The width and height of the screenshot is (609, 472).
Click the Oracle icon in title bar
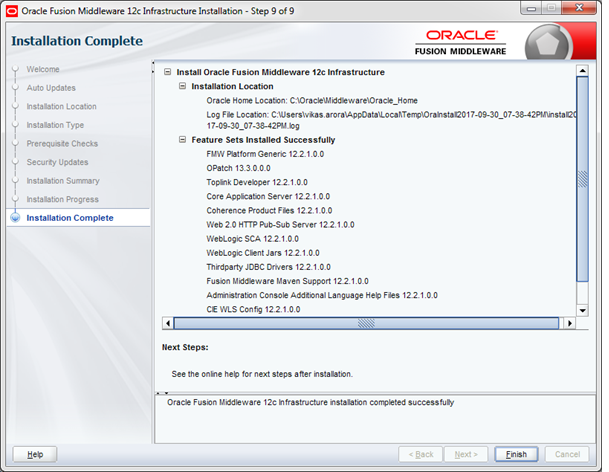click(12, 11)
